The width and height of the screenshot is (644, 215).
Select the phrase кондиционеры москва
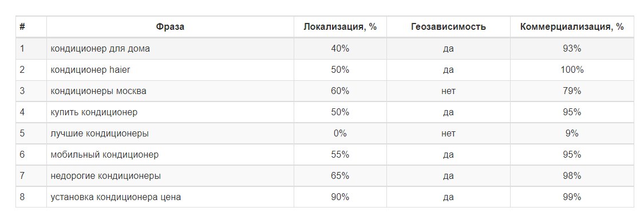pyautogui.click(x=98, y=91)
